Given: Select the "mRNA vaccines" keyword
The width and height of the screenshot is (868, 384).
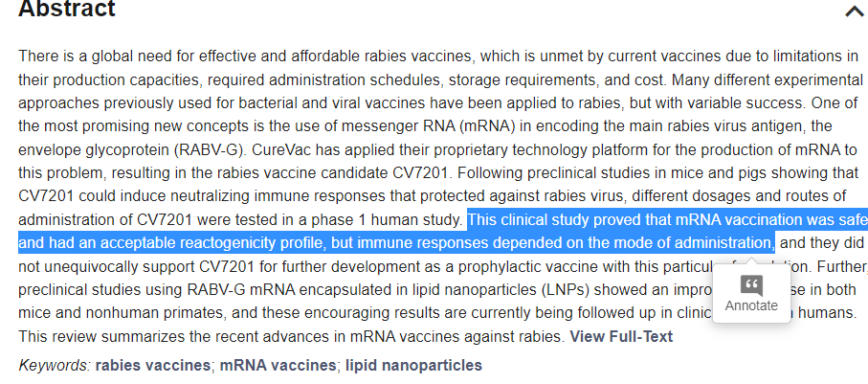Looking at the screenshot, I should pyautogui.click(x=278, y=365).
